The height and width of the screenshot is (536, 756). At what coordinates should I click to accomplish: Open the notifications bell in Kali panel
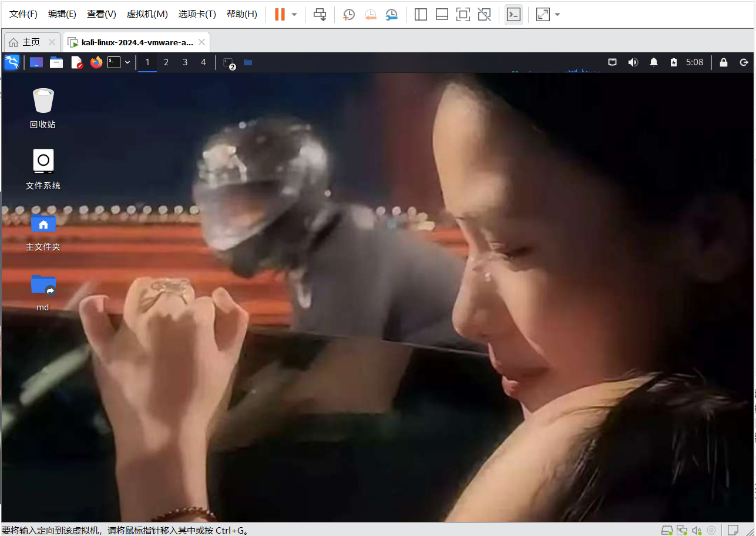(x=654, y=62)
